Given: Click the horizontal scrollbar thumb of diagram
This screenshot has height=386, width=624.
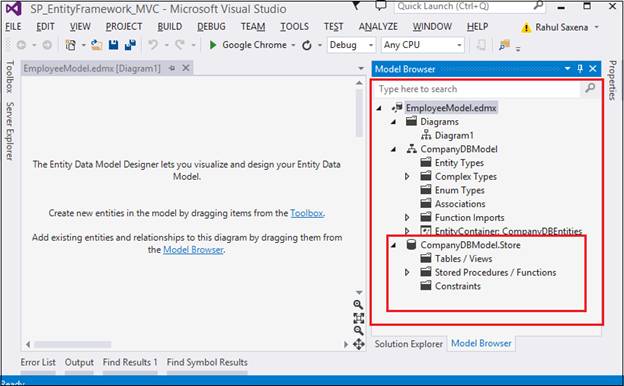Looking at the screenshot, I should (x=72, y=344).
